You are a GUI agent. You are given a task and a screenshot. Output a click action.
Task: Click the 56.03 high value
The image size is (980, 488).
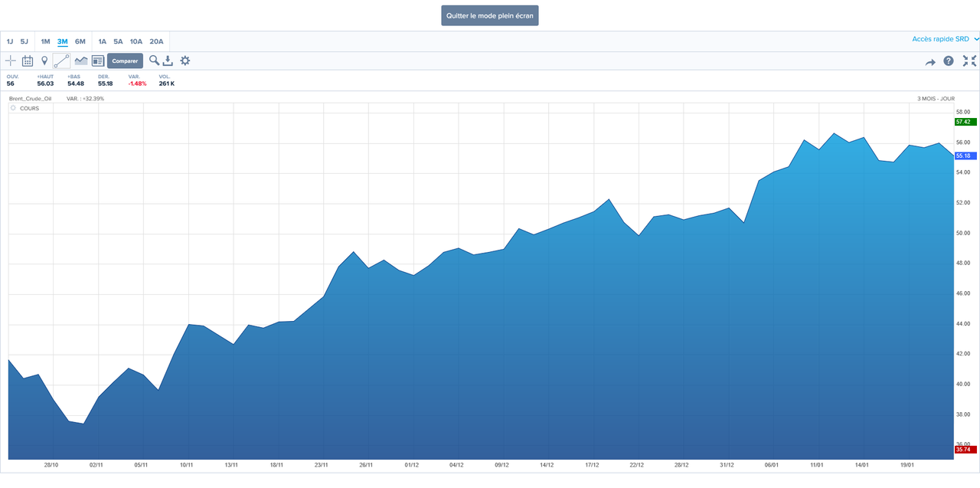pyautogui.click(x=45, y=84)
